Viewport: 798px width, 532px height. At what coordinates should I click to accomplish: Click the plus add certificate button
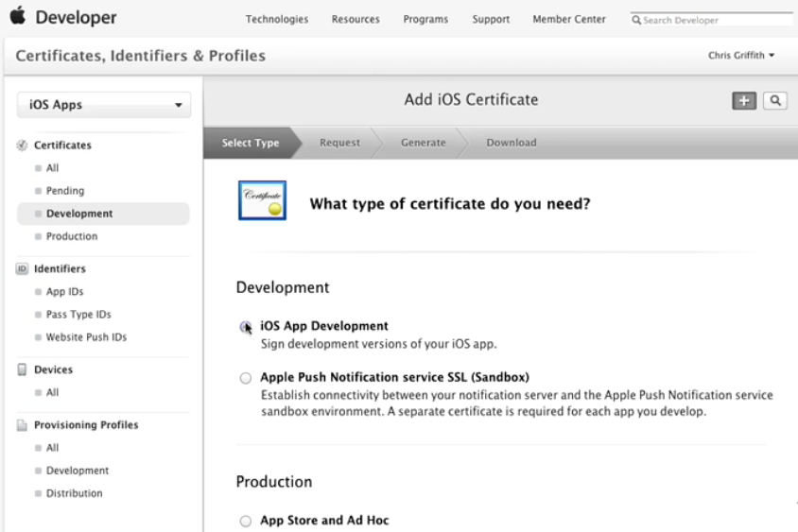click(744, 101)
